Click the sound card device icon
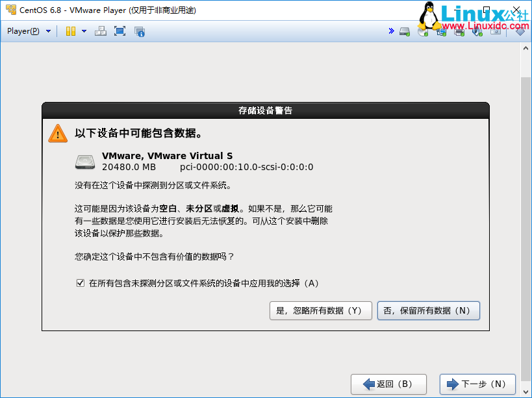The height and width of the screenshot is (398, 532). (x=476, y=31)
